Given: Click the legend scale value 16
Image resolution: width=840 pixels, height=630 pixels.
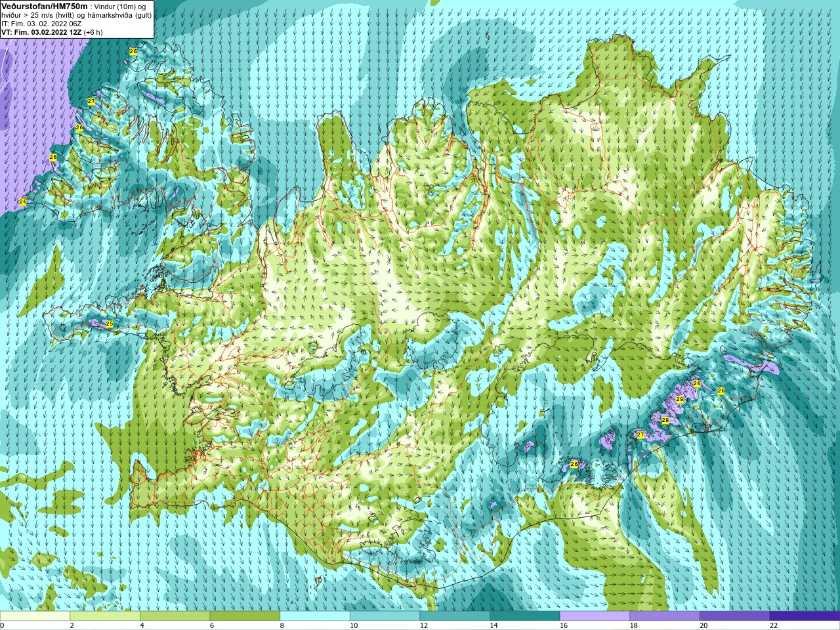Looking at the screenshot, I should [564, 625].
